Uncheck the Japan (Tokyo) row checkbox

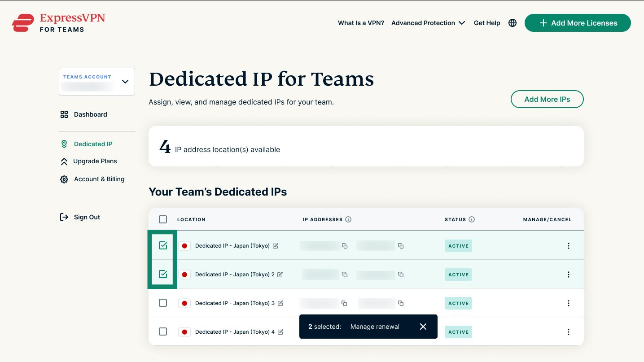tap(163, 245)
